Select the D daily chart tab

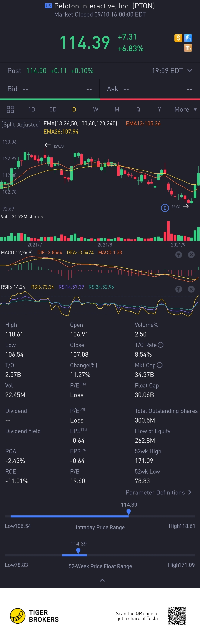[74, 109]
